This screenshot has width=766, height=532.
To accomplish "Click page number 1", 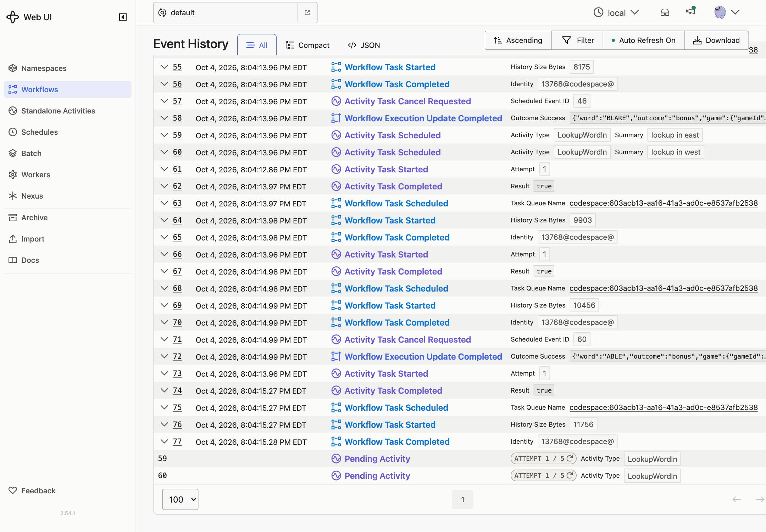I will coord(462,499).
